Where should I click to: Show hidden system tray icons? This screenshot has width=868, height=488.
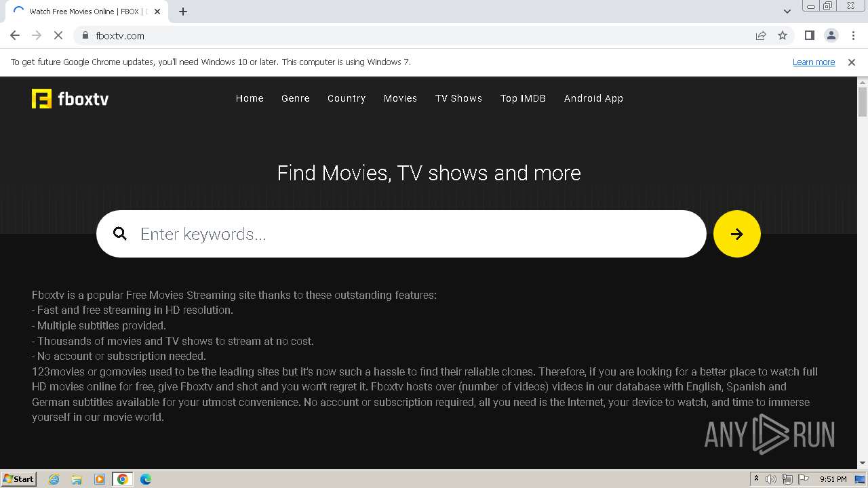[x=756, y=479]
